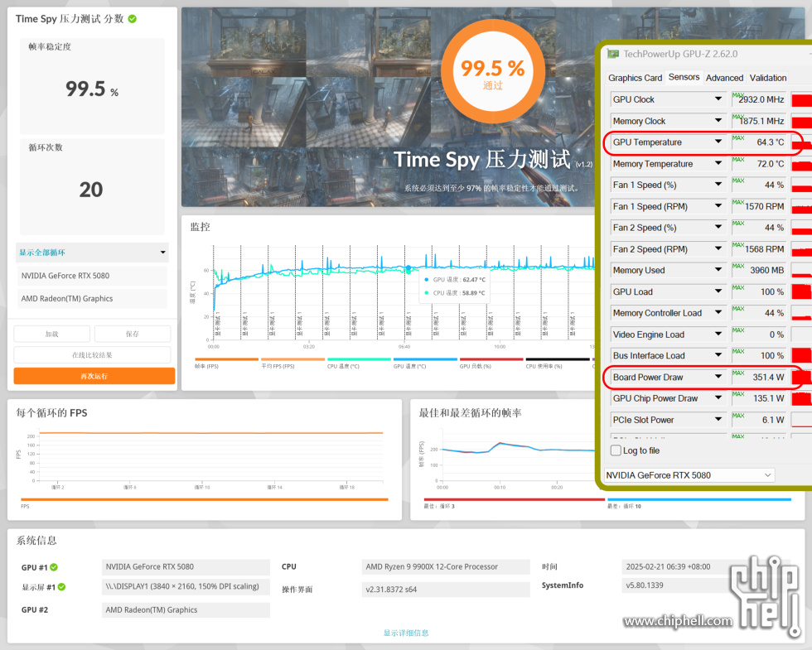Click the orange 再次运行 run again button

click(x=94, y=376)
